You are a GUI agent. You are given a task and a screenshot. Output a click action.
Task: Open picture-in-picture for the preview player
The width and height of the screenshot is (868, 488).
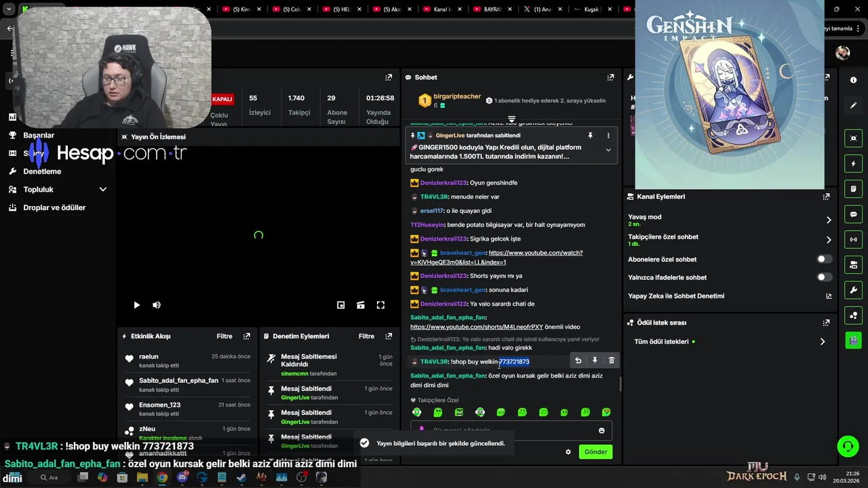[x=340, y=305]
